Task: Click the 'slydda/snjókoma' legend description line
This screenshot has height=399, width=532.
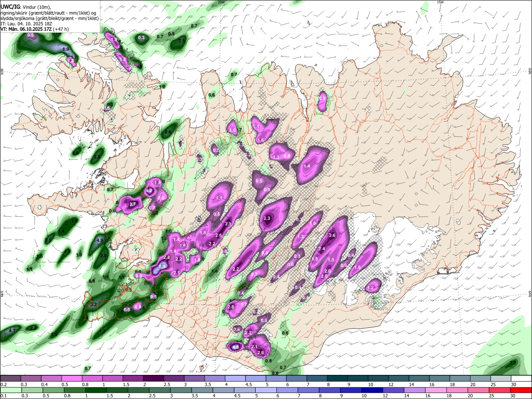Action: point(49,18)
